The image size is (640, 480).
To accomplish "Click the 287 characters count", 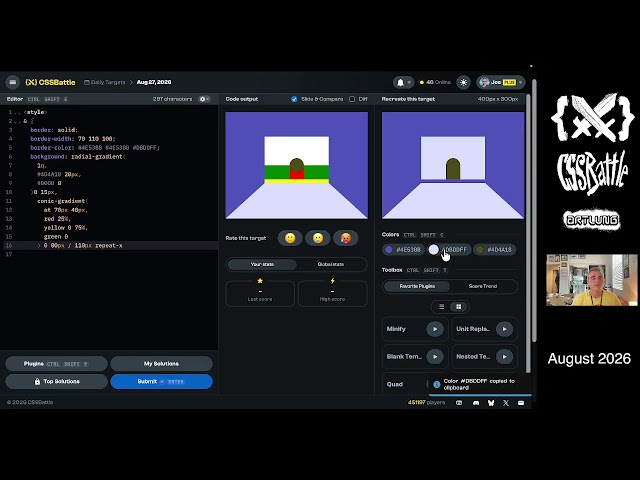I will coord(172,99).
